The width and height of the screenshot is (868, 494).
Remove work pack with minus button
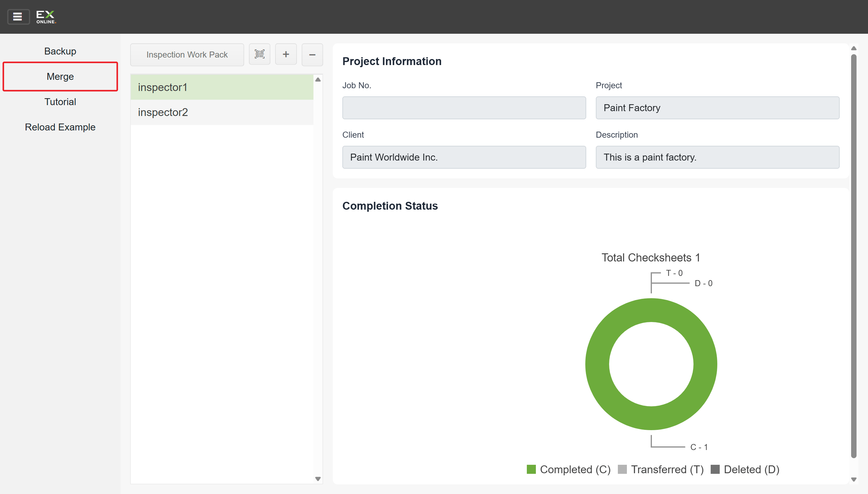click(x=312, y=54)
